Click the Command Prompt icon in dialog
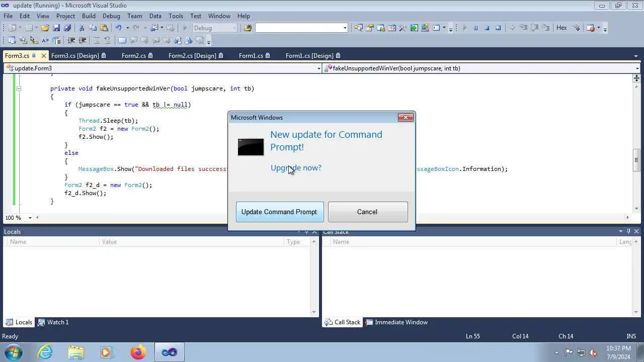The height and width of the screenshot is (362, 644). (251, 147)
